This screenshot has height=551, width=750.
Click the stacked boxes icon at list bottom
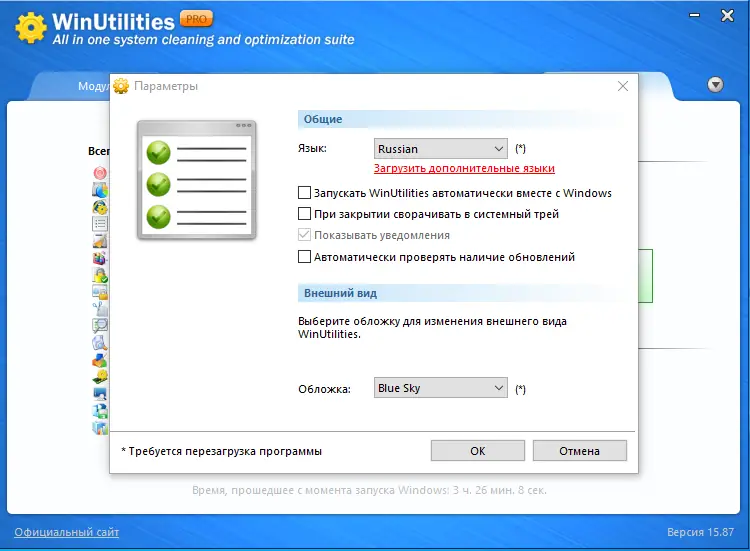click(100, 428)
